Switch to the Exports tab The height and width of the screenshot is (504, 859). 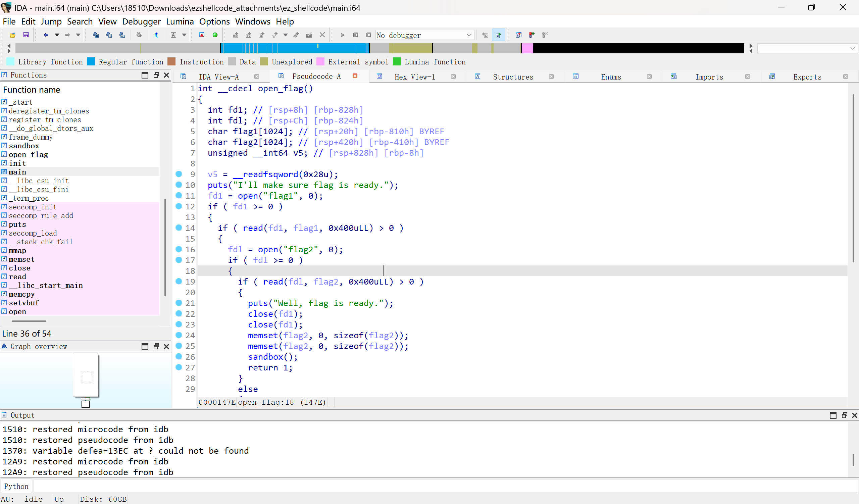click(x=807, y=77)
